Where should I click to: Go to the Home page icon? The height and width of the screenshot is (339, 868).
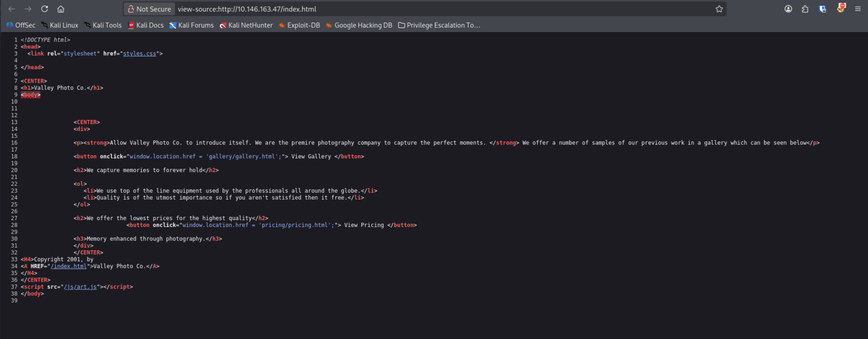pos(61,9)
